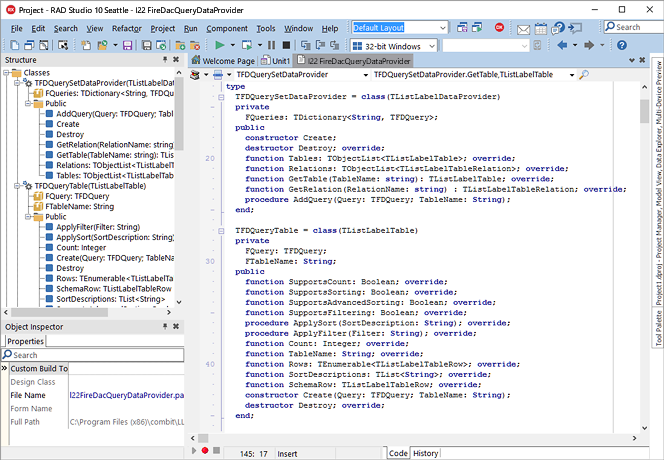The height and width of the screenshot is (460, 664).
Task: Open the Refactor menu
Action: point(127,28)
